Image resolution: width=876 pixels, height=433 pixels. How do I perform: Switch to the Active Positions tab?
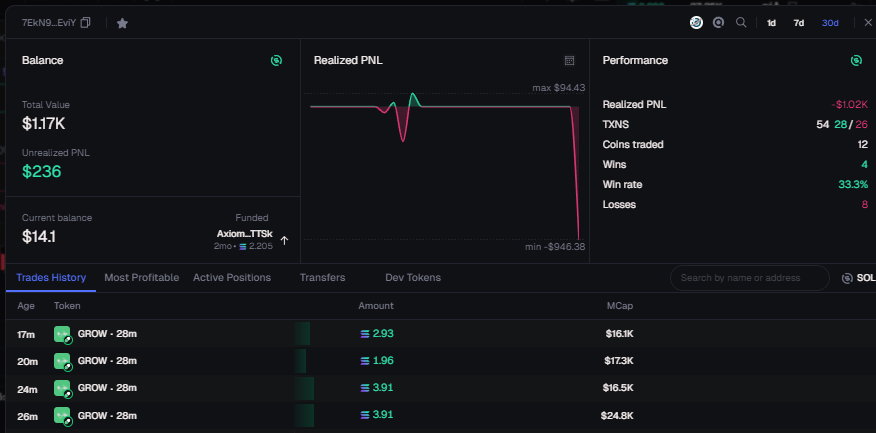pyautogui.click(x=232, y=278)
